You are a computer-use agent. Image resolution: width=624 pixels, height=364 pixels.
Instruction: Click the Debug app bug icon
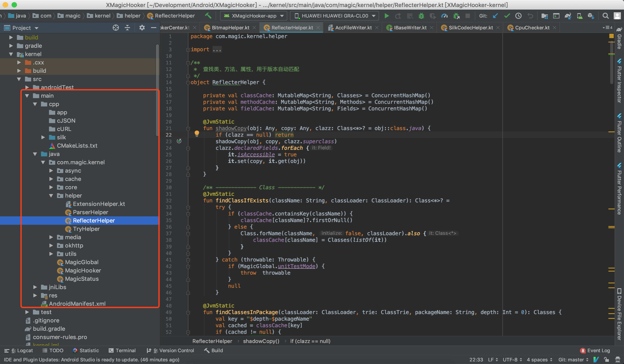coord(421,16)
